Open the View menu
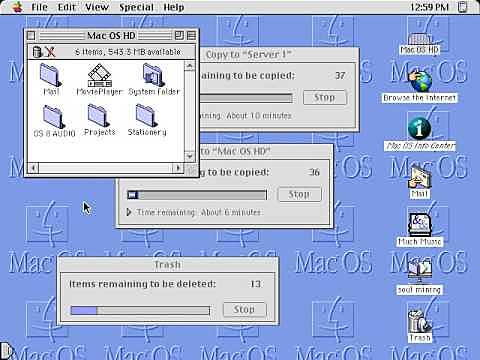 (x=97, y=7)
